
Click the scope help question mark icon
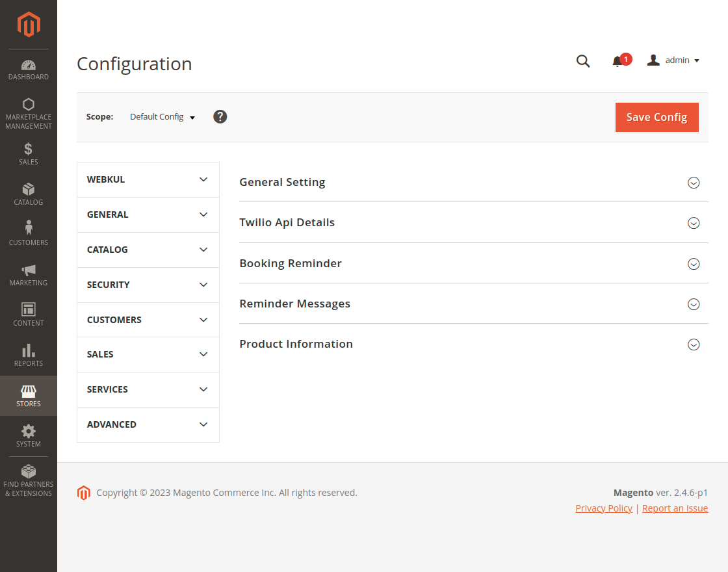(220, 116)
